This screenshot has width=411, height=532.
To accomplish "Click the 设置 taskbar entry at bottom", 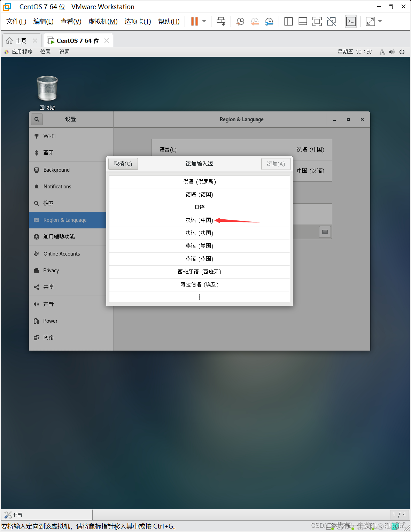I will 47,515.
